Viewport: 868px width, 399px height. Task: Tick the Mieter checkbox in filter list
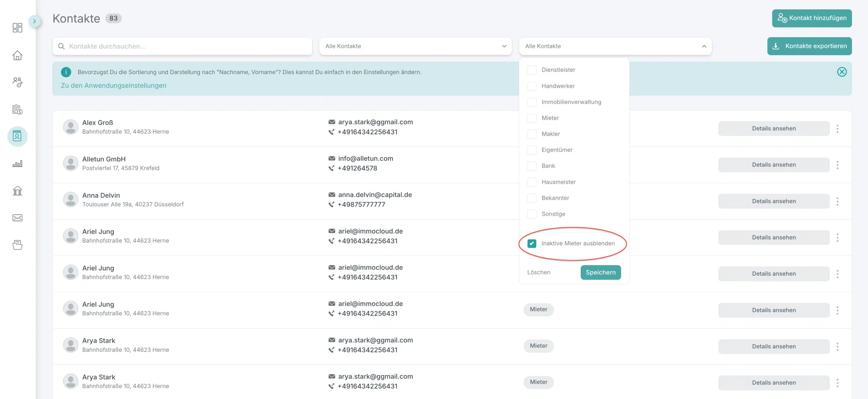(532, 118)
